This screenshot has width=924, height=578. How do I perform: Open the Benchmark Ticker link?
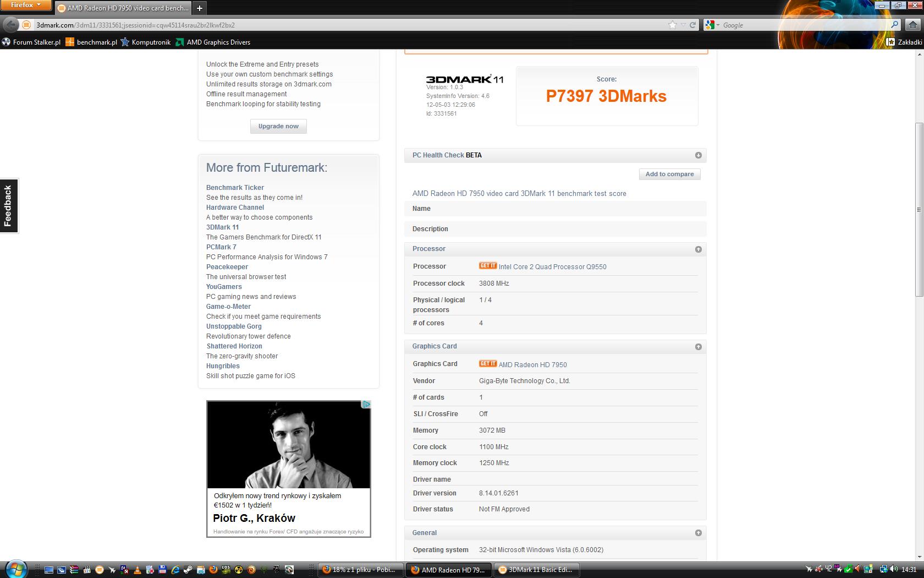(x=235, y=188)
